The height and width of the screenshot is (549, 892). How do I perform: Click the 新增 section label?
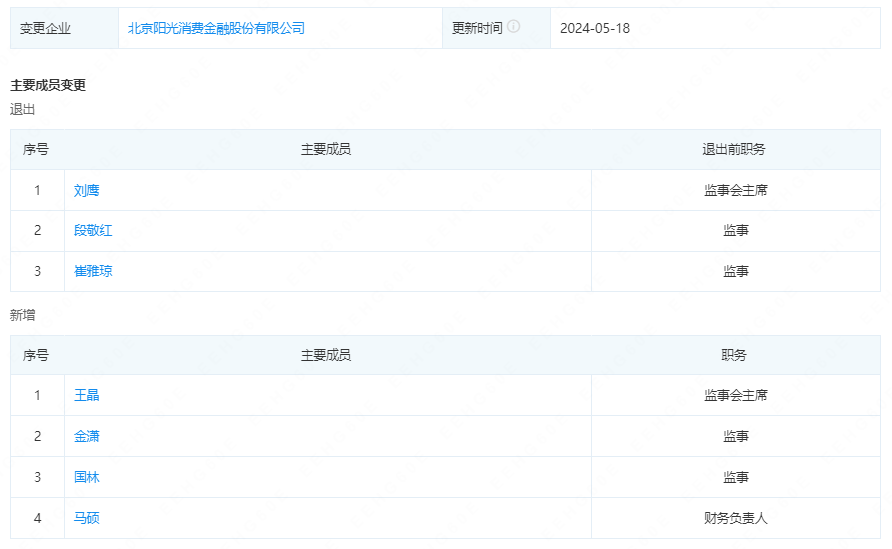coord(23,315)
